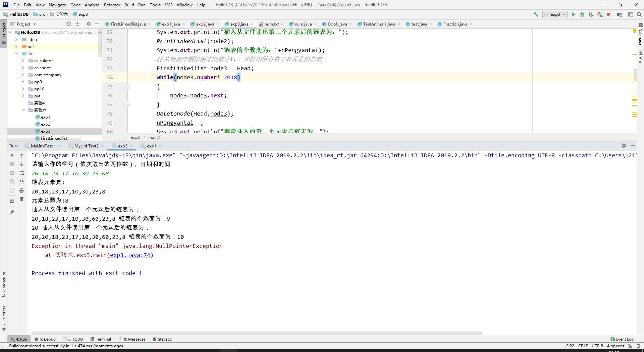
Task: Start debugging with the bug icon
Action: (582, 14)
